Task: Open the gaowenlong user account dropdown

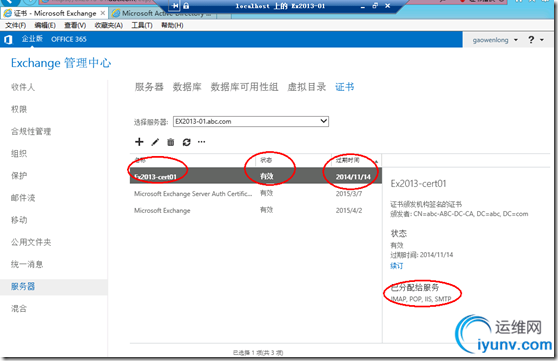Action: tap(495, 40)
